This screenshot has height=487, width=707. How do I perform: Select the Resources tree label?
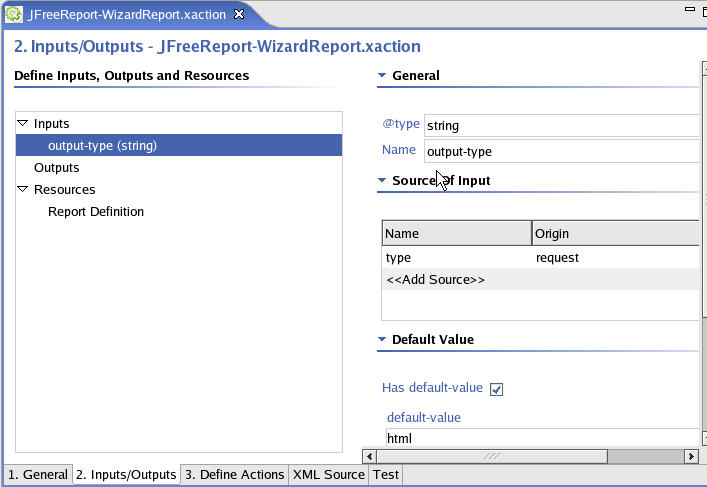pyautogui.click(x=64, y=189)
